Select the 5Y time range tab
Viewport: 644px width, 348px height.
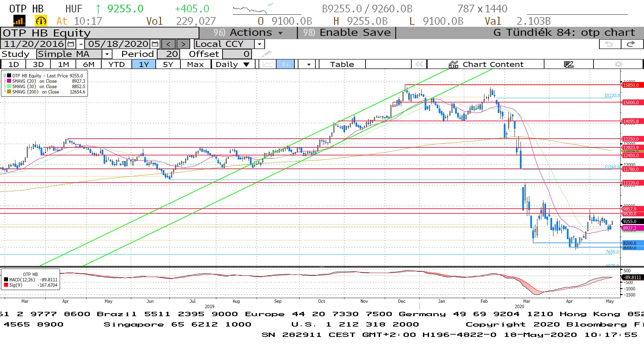[x=168, y=64]
